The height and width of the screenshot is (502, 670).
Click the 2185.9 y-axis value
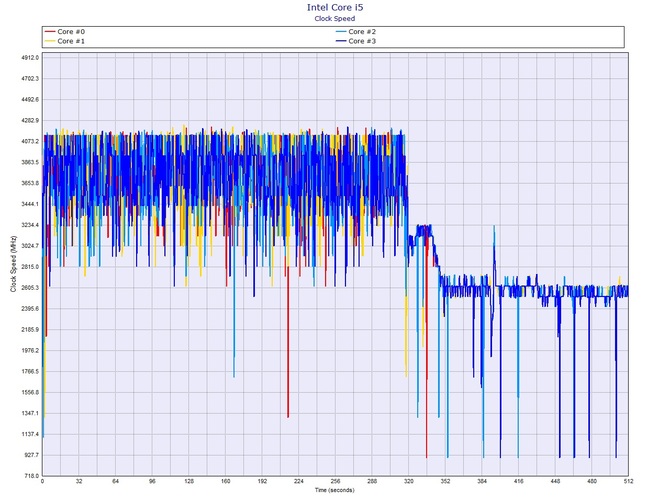30,330
